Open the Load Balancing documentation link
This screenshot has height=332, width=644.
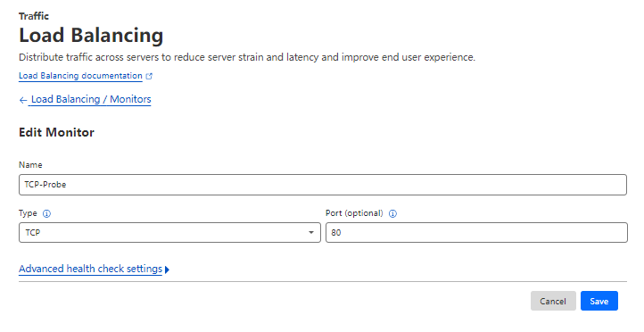pos(80,76)
